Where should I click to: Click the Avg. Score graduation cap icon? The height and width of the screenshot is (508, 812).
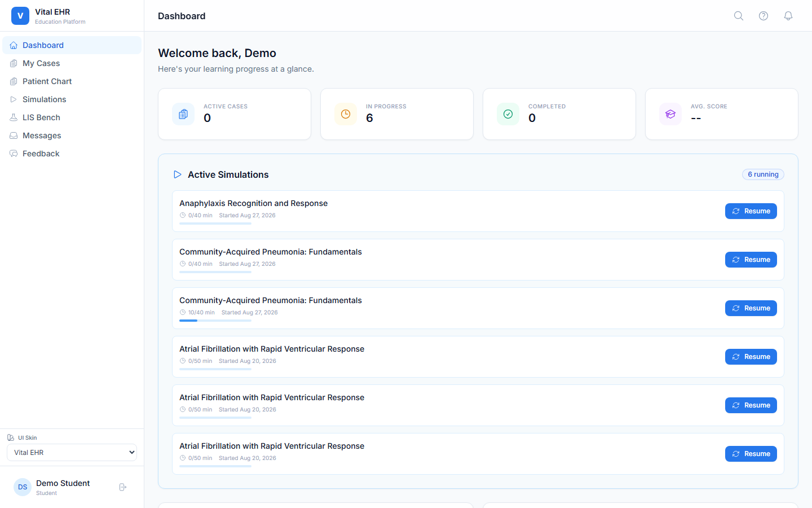point(670,114)
